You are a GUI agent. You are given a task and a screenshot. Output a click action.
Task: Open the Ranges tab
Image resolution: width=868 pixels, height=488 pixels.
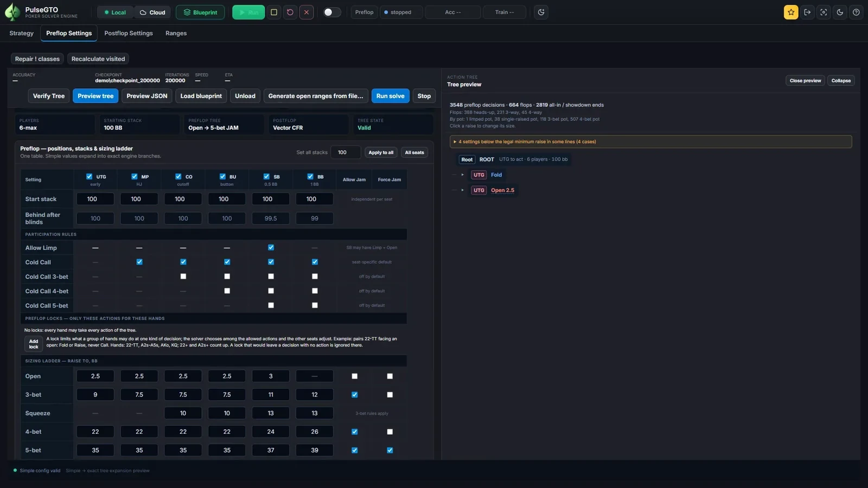176,33
